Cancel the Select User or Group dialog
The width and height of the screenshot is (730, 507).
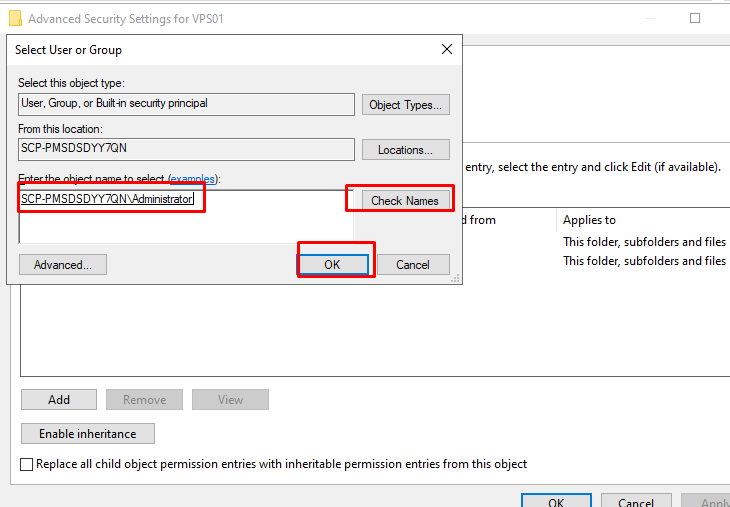[413, 264]
